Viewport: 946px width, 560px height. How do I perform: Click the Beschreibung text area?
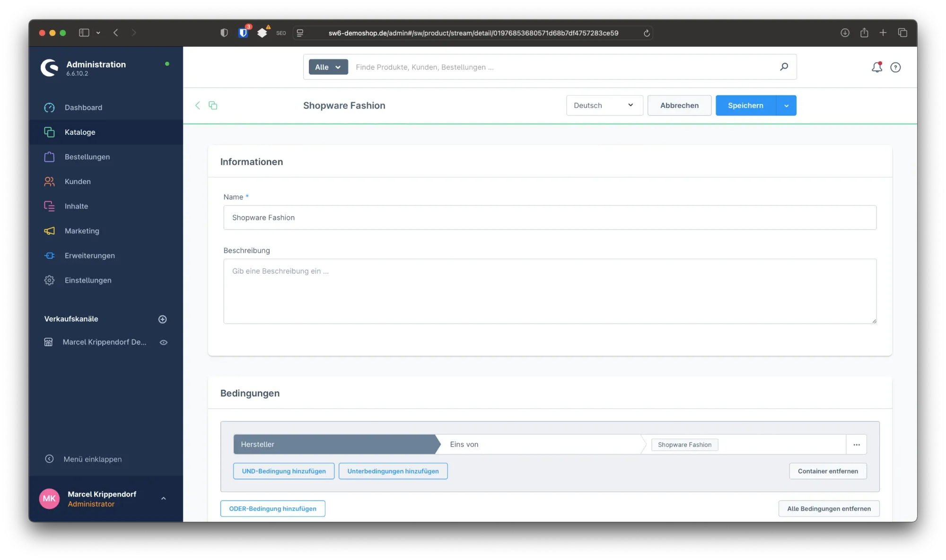click(x=550, y=291)
